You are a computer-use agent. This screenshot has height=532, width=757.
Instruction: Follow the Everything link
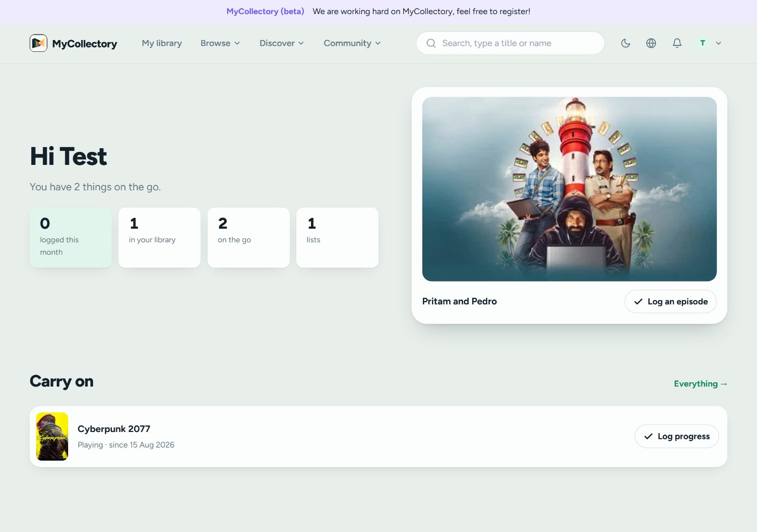click(700, 384)
